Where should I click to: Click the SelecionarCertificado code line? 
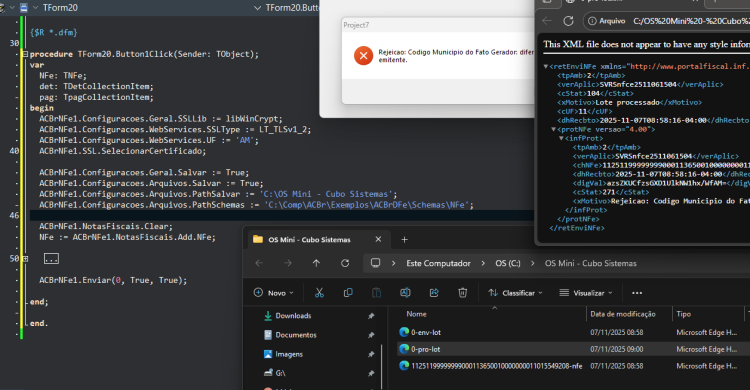(x=122, y=151)
